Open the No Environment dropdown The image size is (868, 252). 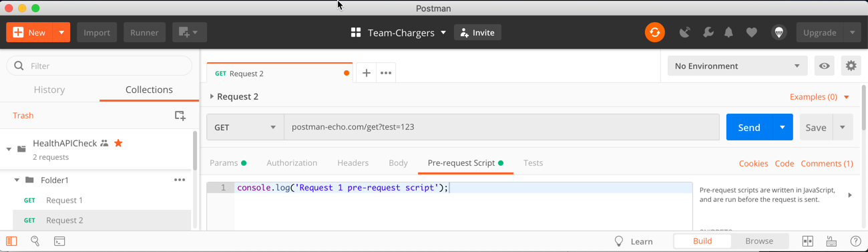click(x=737, y=66)
